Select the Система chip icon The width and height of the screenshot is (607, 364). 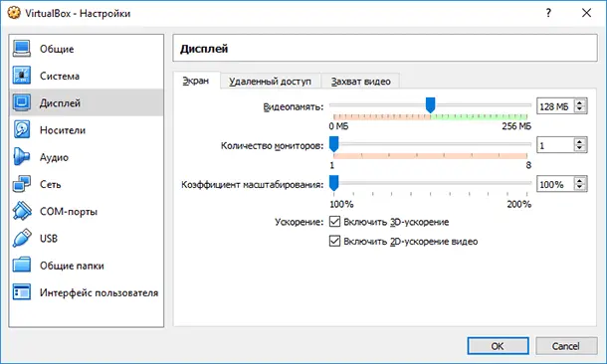point(22,76)
